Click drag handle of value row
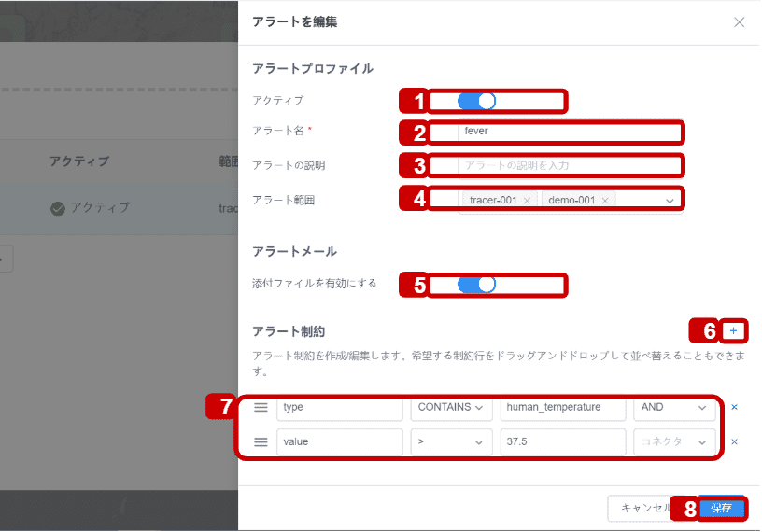Viewport: 762px width, 532px height. click(261, 442)
